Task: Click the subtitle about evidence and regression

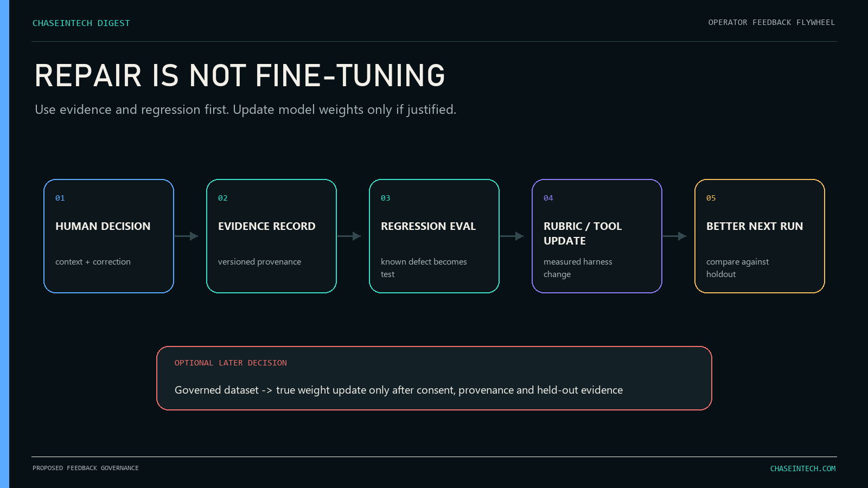Action: click(x=246, y=110)
